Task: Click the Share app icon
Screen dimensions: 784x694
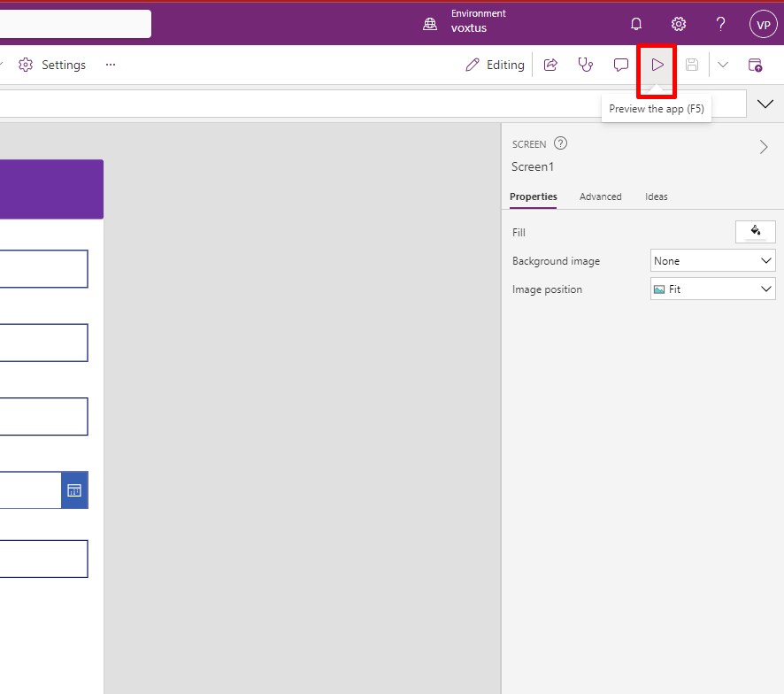Action: click(550, 65)
